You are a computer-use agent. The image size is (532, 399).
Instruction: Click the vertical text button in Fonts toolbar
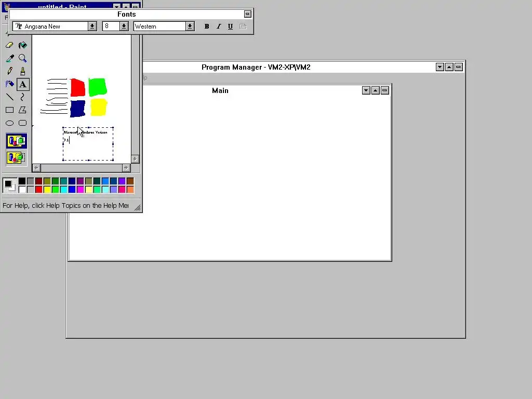(243, 26)
